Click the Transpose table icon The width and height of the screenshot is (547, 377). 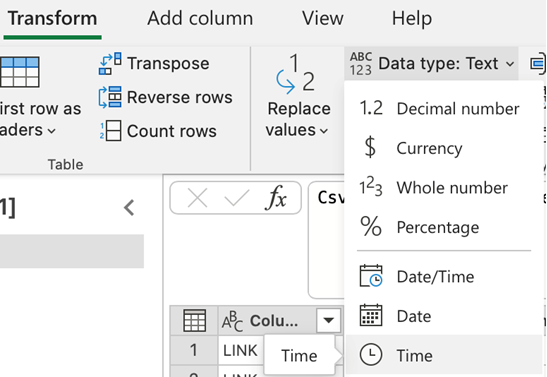coord(110,63)
